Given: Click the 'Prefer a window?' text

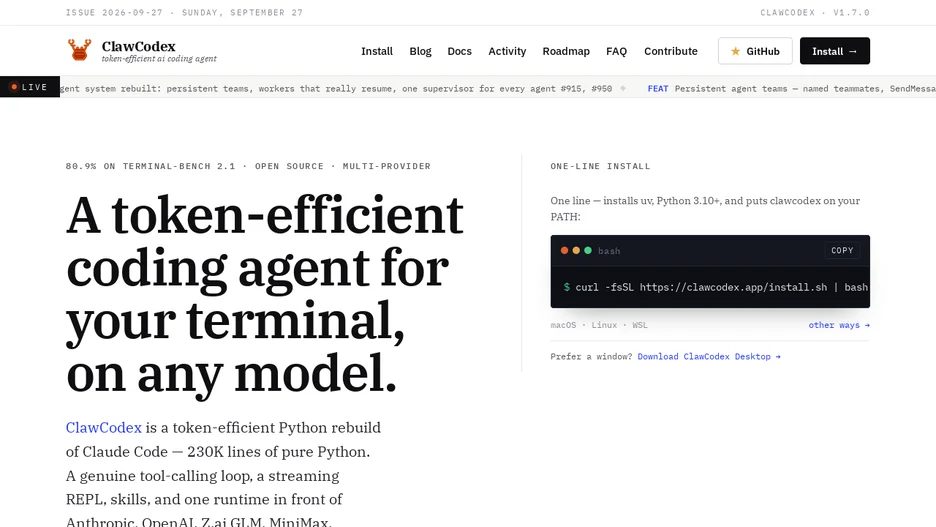Looking at the screenshot, I should pos(591,356).
